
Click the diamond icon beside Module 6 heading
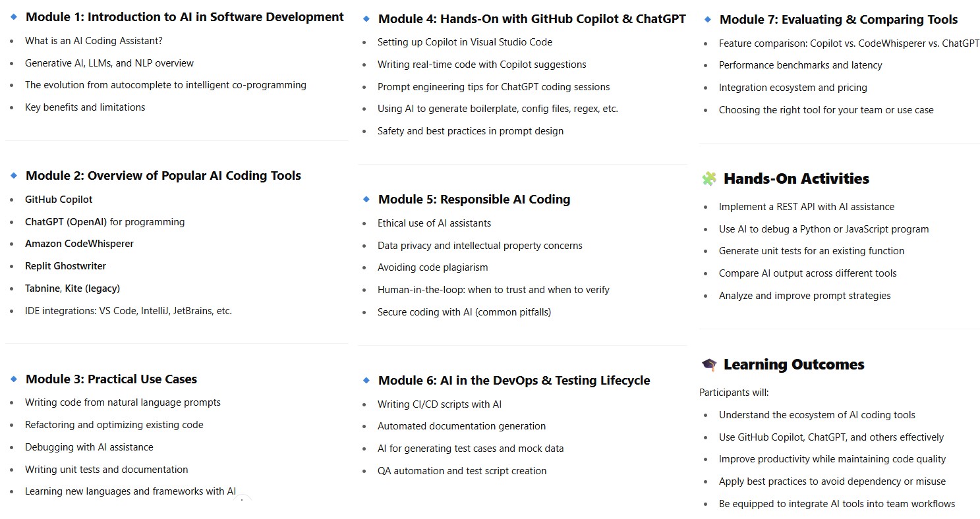(366, 381)
